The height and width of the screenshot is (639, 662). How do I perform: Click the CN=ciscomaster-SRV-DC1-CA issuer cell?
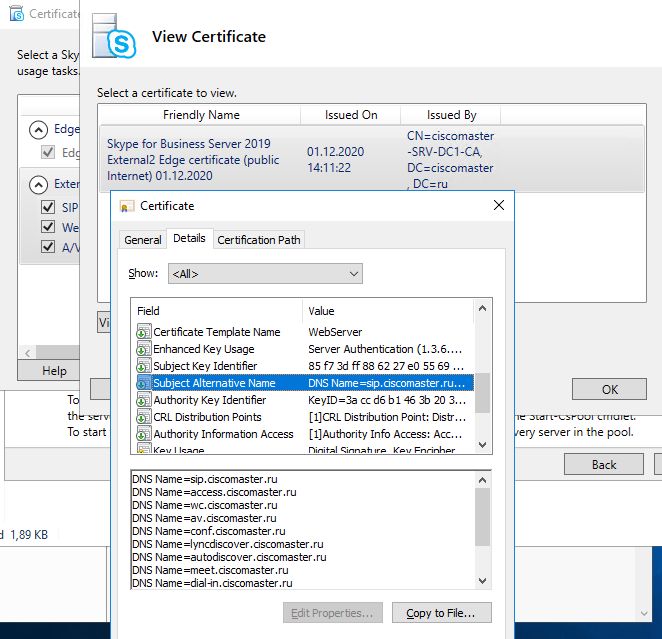[450, 160]
